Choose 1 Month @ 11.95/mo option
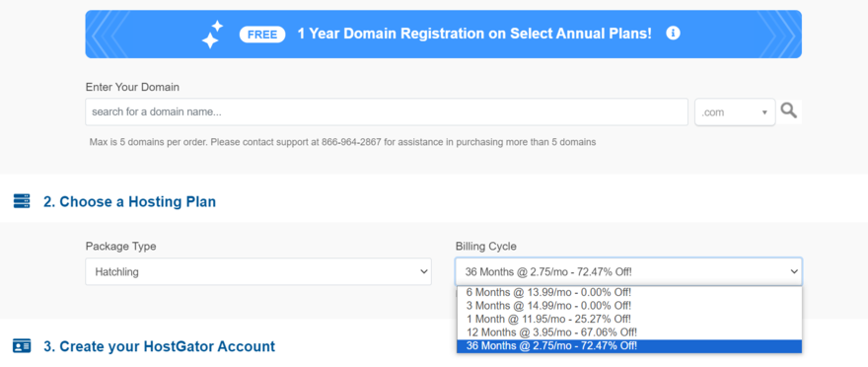 pyautogui.click(x=629, y=319)
